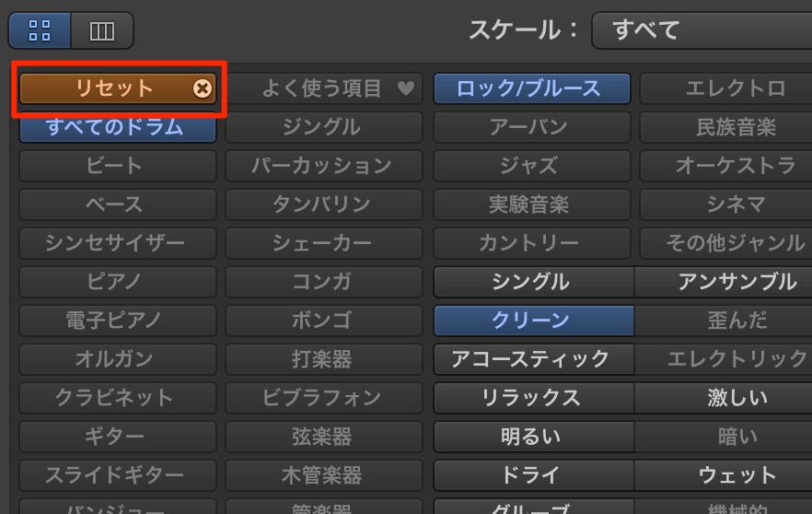Filter loops by ベース
The width and height of the screenshot is (812, 514).
118,204
